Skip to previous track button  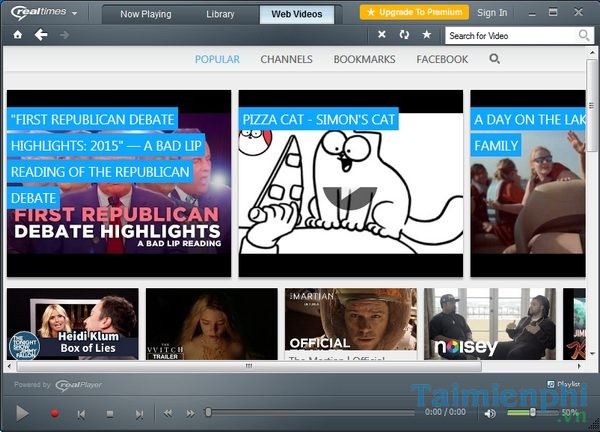[81, 414]
